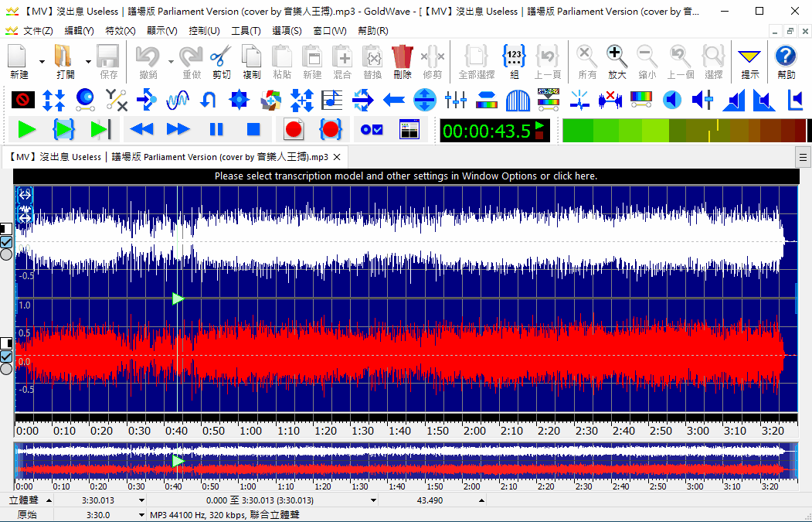
Task: Toggle the white left channel checkbox
Action: point(7,241)
